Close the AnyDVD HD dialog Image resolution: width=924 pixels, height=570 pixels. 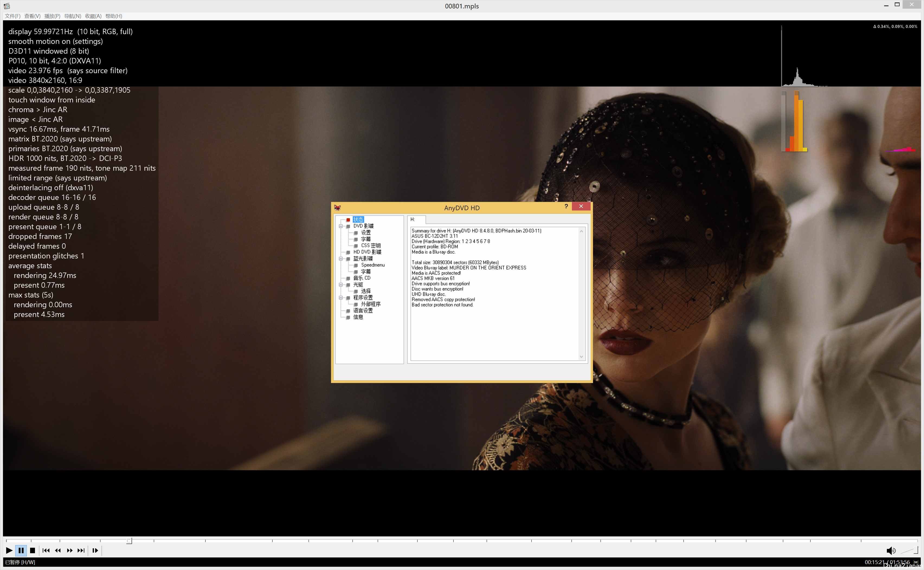click(x=581, y=206)
